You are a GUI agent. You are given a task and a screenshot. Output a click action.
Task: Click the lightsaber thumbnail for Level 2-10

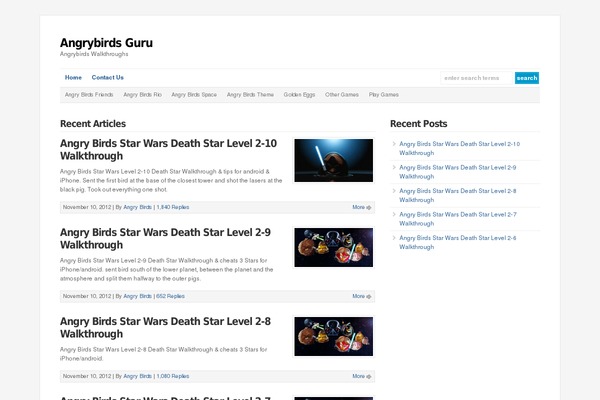334,160
